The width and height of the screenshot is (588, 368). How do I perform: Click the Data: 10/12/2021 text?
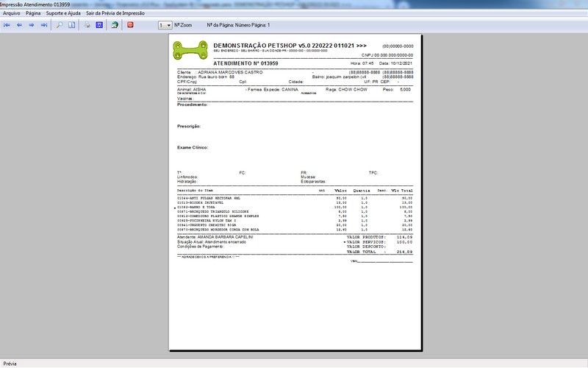pos(395,63)
